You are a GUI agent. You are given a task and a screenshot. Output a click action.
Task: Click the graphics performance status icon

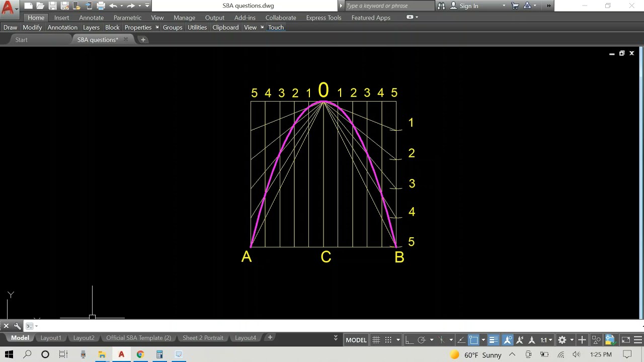610,340
